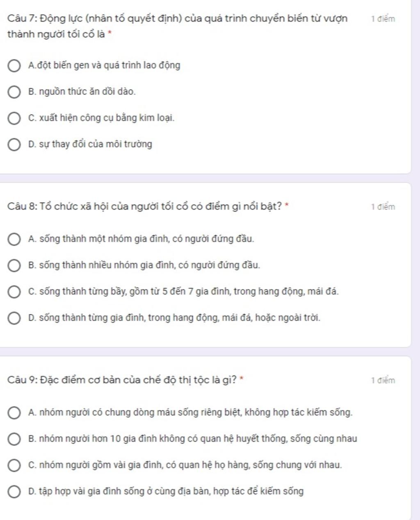Choose Câu 8 option D 'sống thành từng gia đình'

tap(14, 318)
